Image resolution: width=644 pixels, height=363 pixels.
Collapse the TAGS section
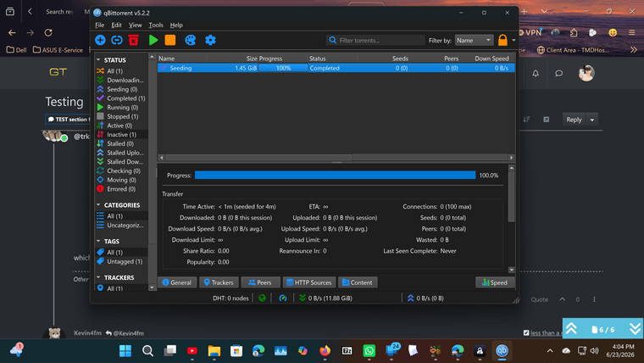click(98, 241)
